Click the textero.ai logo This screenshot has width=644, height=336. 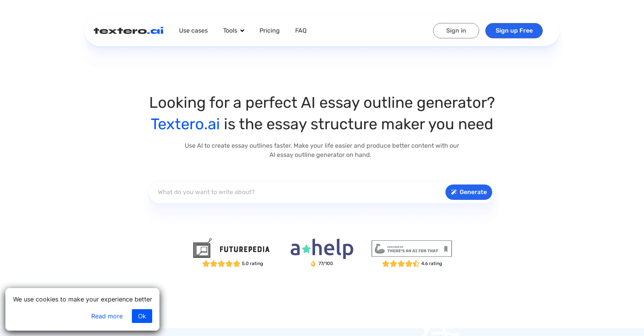128,31
